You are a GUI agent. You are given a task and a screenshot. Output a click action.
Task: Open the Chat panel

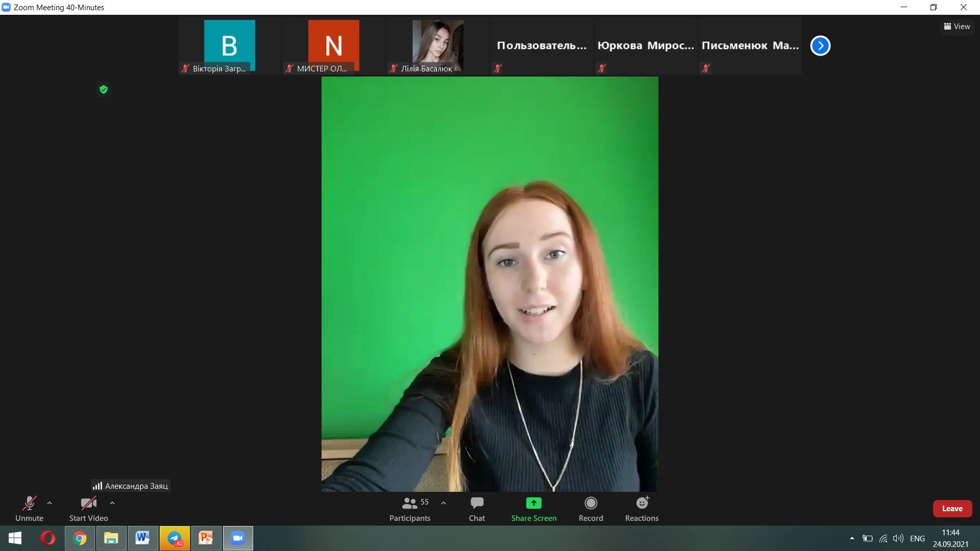click(477, 504)
